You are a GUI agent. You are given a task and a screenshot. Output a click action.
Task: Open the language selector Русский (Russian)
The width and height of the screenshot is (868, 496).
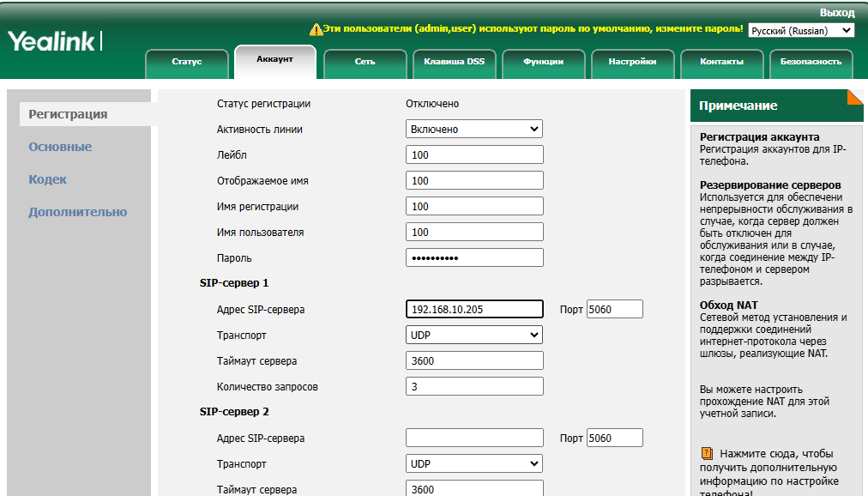coord(800,30)
